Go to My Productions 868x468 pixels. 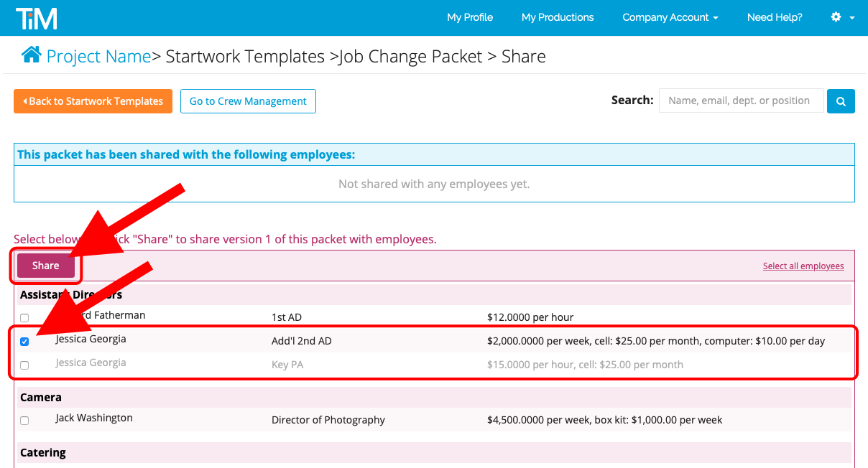coord(558,17)
